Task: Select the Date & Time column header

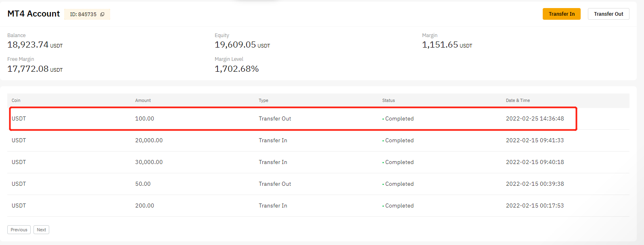Action: [518, 100]
